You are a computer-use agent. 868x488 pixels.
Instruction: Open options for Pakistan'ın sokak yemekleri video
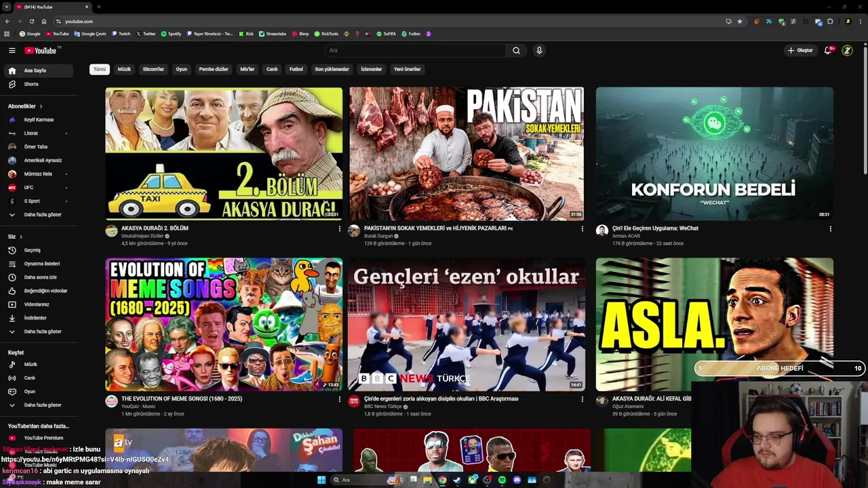582,229
